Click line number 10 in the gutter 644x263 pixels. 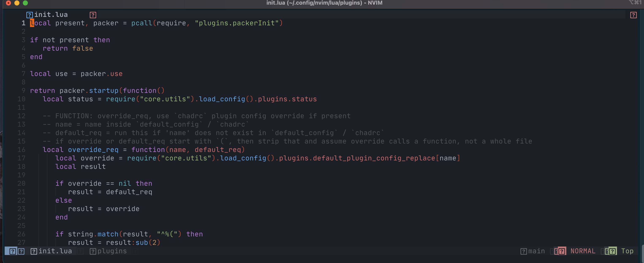coord(21,99)
